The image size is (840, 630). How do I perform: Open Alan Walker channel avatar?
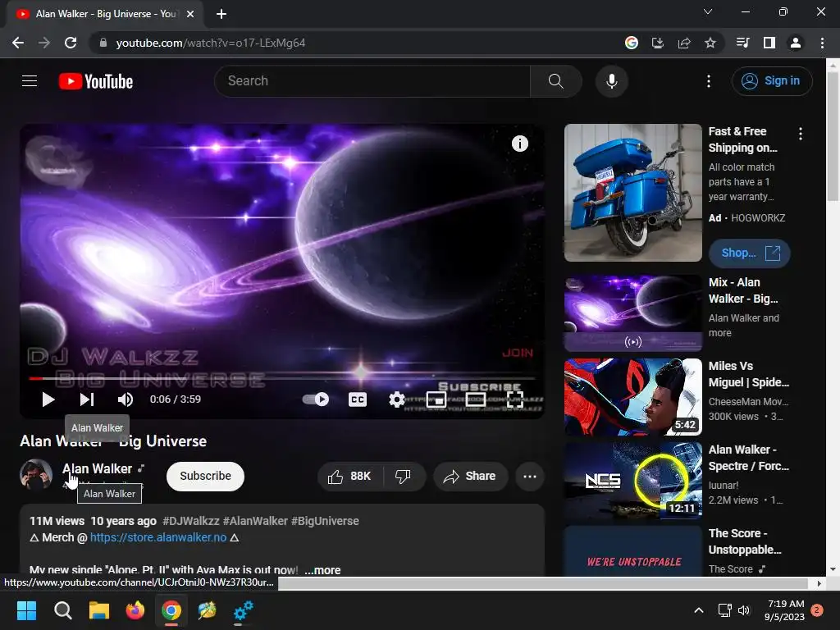click(36, 475)
